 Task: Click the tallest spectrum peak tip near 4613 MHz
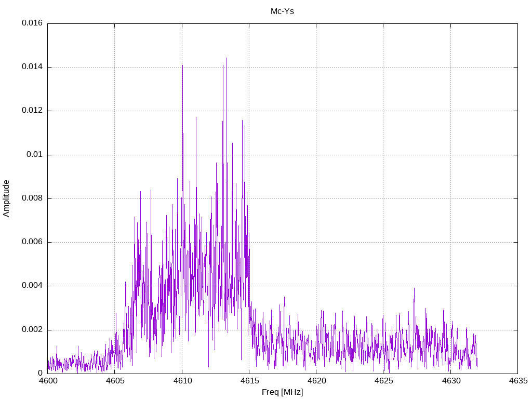[227, 58]
